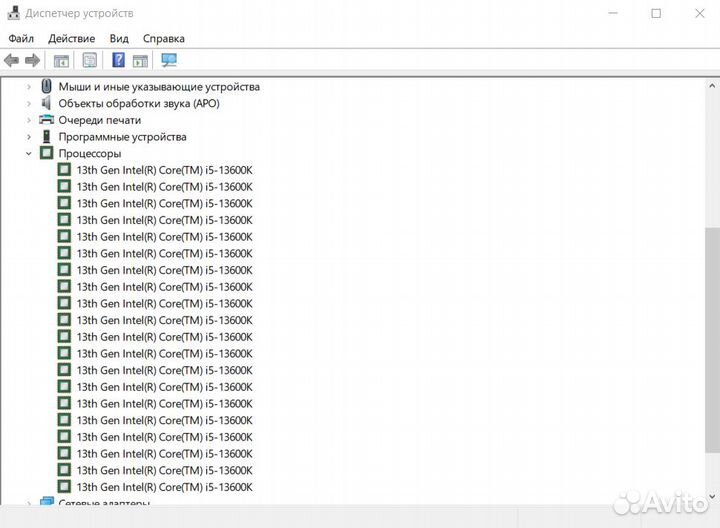Toggle the action pane toolbar icon
The width and height of the screenshot is (720, 528).
(x=140, y=60)
